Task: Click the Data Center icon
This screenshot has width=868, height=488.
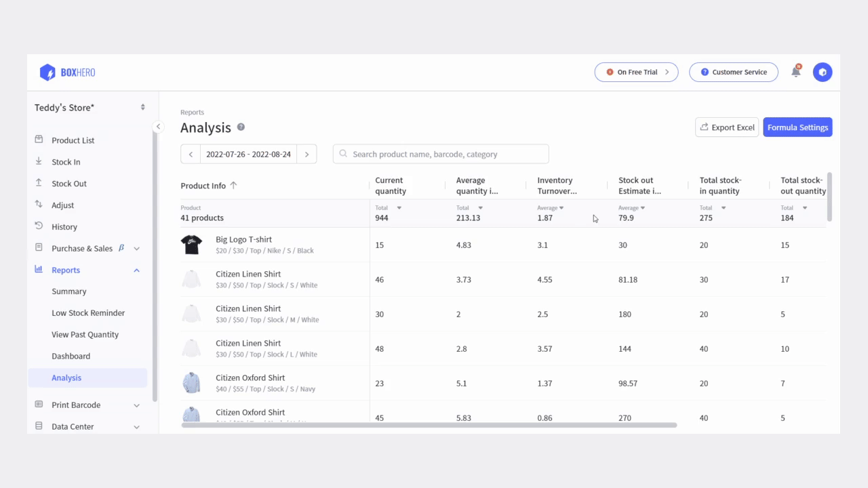Action: pyautogui.click(x=39, y=426)
